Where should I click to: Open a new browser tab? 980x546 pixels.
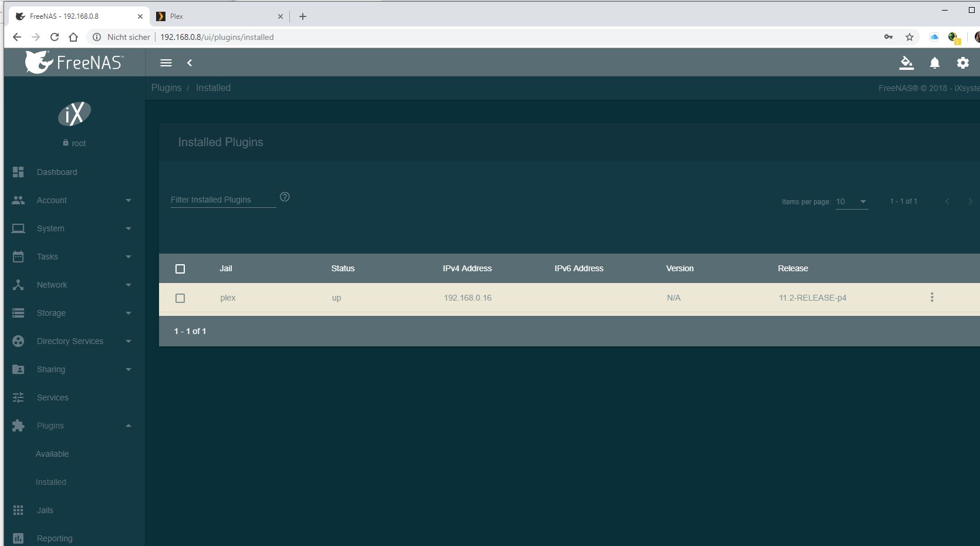(303, 16)
